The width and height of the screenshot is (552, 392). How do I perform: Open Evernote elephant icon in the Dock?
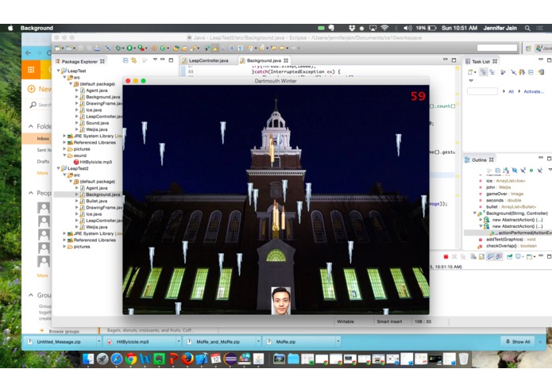tap(159, 359)
